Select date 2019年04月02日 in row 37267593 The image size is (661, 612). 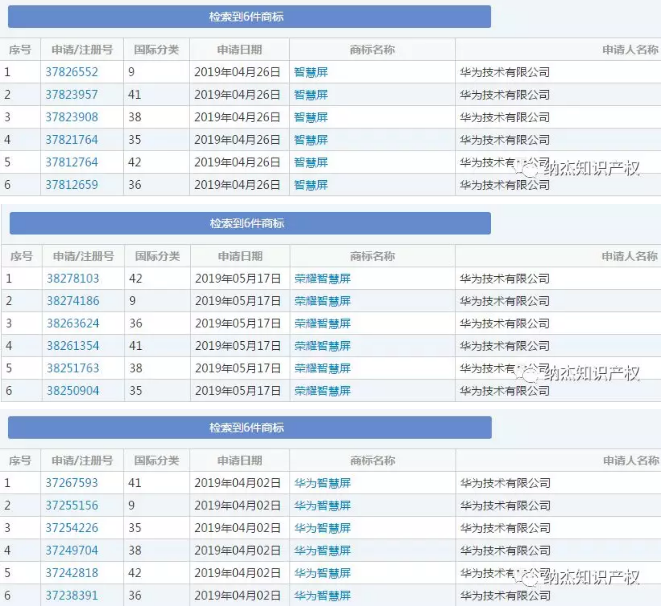[x=237, y=483]
